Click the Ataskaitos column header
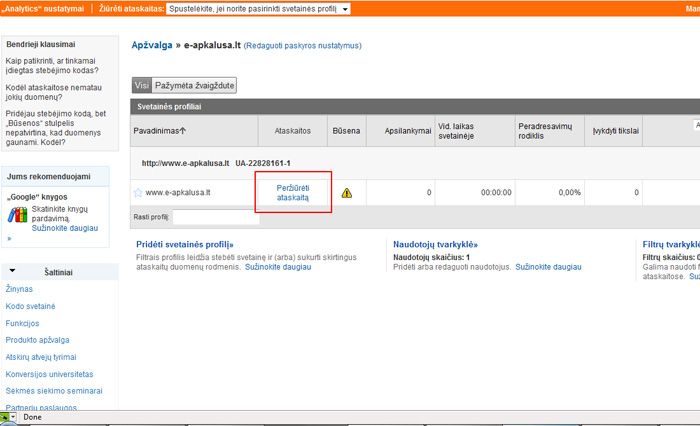The height and width of the screenshot is (426, 700). point(292,131)
